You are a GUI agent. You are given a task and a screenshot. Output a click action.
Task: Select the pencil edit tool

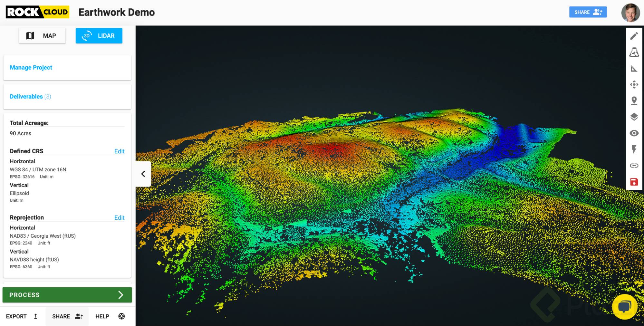[x=634, y=36]
